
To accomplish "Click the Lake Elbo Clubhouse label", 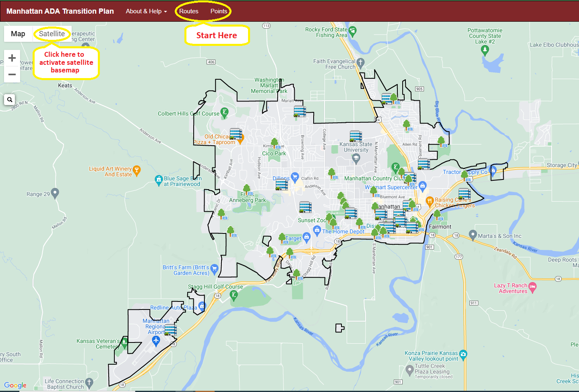I will coord(554,45).
